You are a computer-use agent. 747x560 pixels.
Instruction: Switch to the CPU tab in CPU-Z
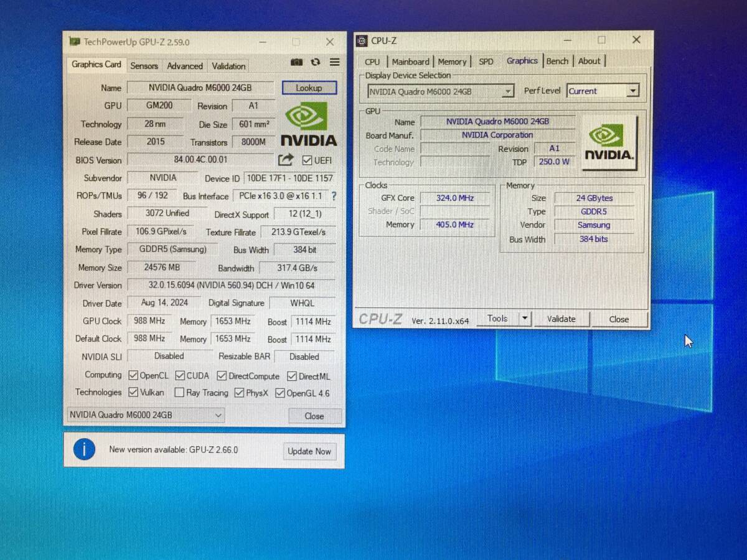point(372,62)
